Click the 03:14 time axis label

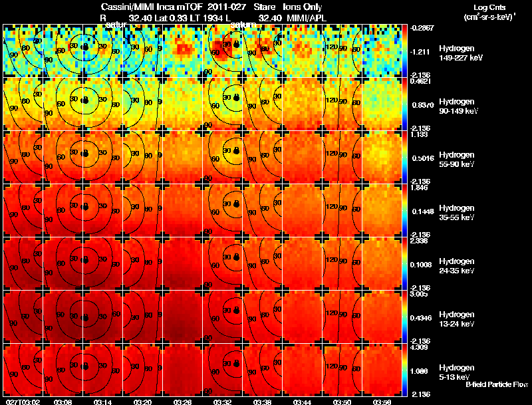pos(103,402)
